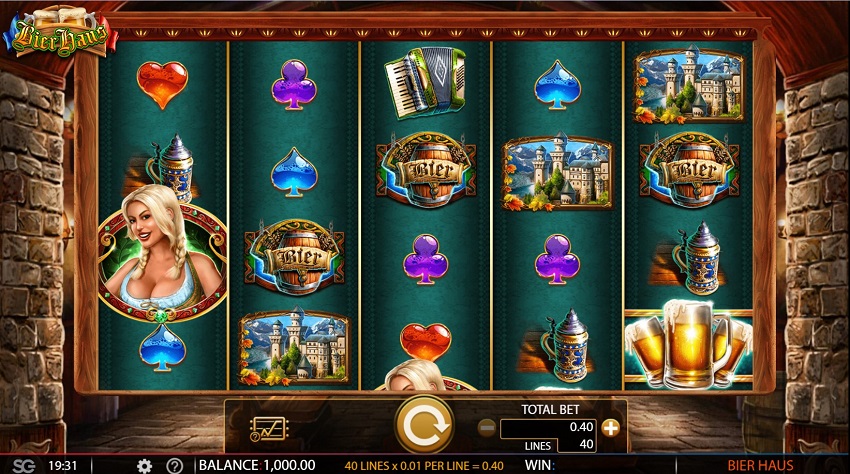
Task: Click the beer mugs symbol on reel five
Action: point(689,344)
